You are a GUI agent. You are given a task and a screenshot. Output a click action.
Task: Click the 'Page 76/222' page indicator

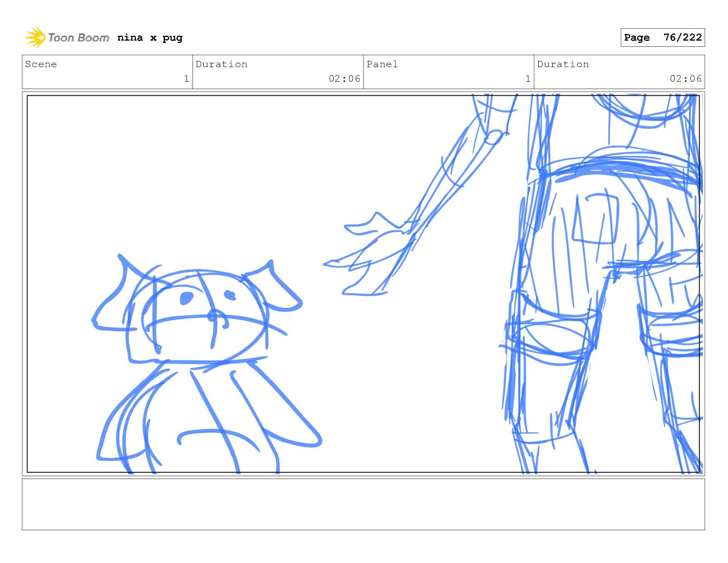(x=663, y=38)
